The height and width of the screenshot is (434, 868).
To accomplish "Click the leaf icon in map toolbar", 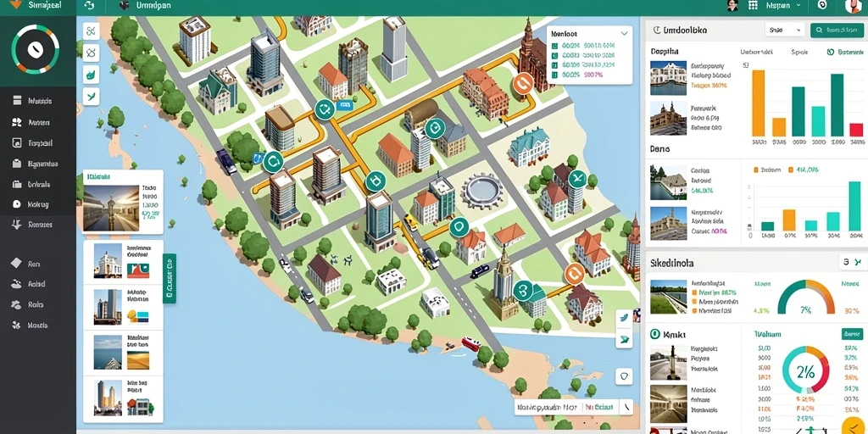I will pyautogui.click(x=91, y=75).
